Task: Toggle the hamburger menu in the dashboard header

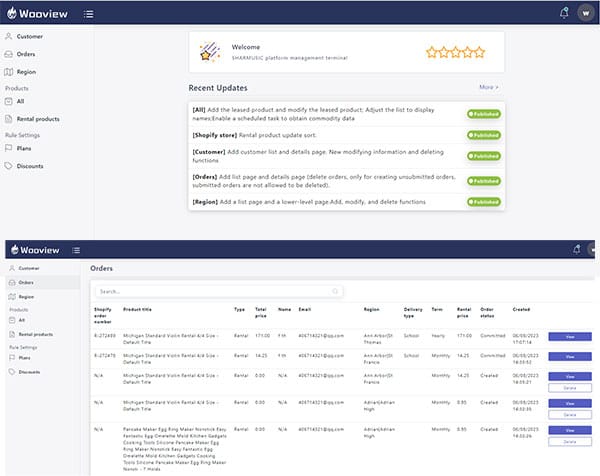Action: coord(88,14)
